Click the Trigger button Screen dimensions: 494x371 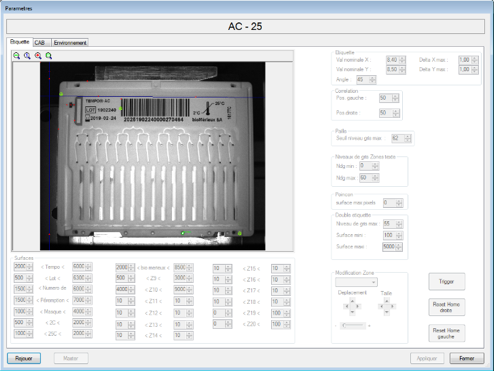tap(446, 282)
